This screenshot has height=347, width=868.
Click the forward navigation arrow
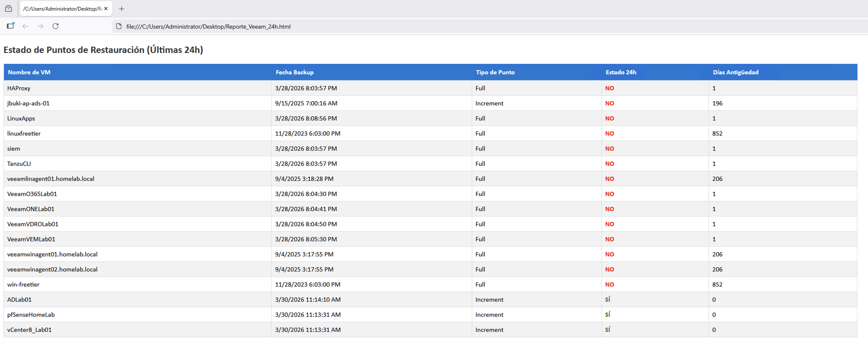pyautogui.click(x=41, y=26)
